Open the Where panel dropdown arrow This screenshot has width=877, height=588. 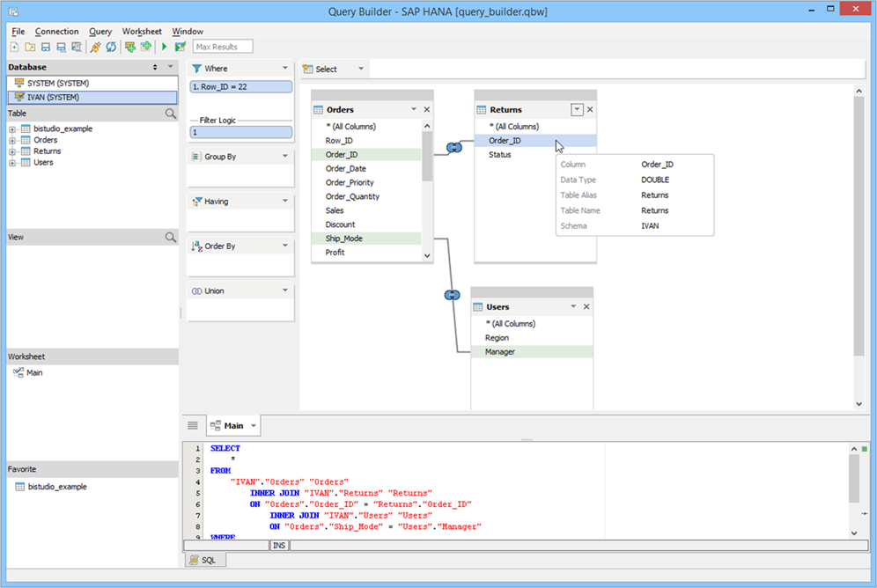pos(284,68)
